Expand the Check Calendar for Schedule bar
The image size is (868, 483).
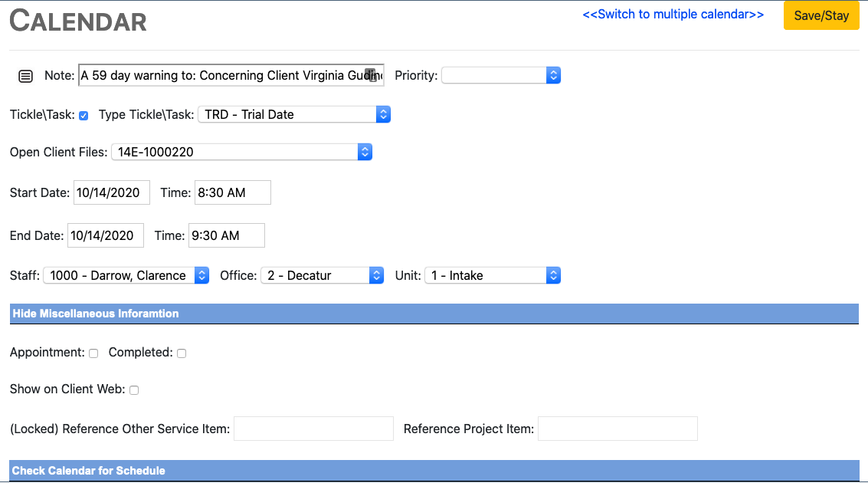89,471
